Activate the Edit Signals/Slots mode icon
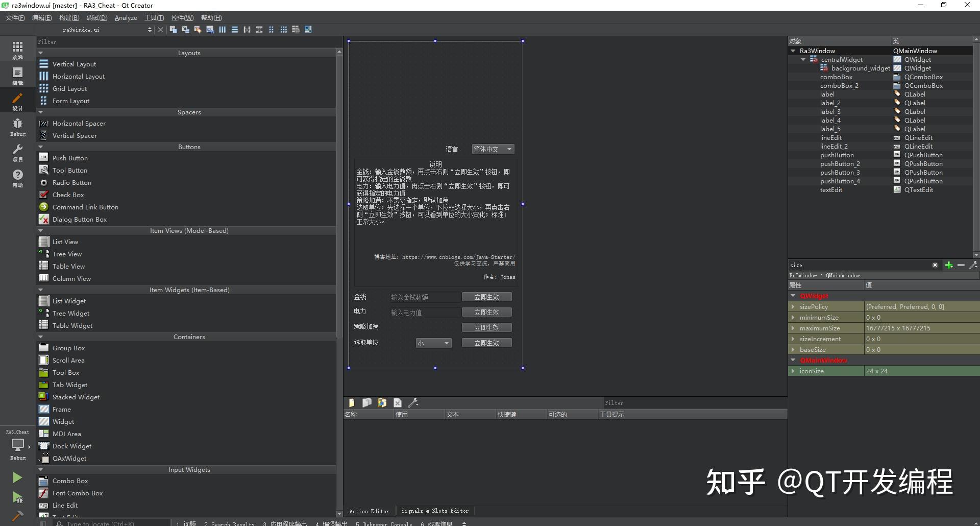This screenshot has height=526, width=980. tap(185, 29)
